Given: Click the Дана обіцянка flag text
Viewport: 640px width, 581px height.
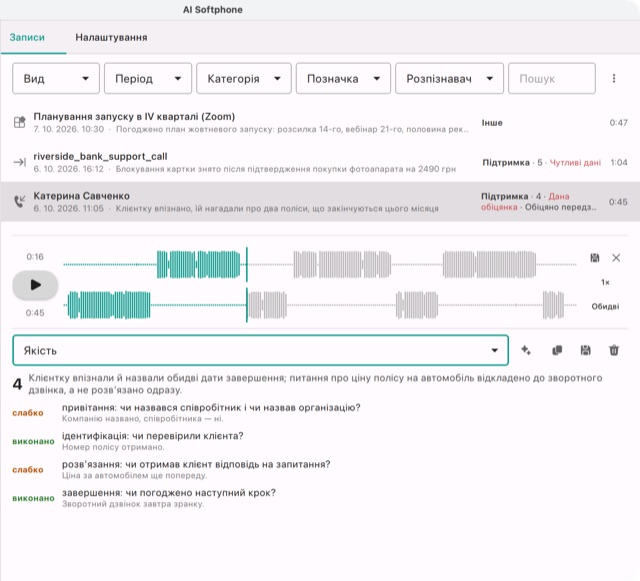Looking at the screenshot, I should [525, 202].
